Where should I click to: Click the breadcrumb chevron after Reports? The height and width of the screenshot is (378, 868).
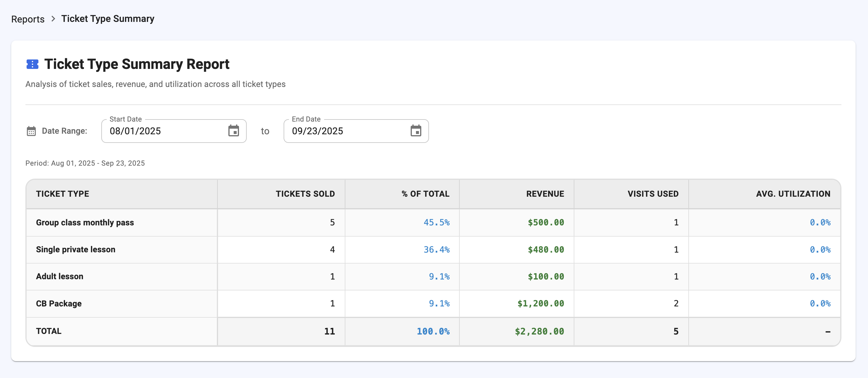pos(53,19)
